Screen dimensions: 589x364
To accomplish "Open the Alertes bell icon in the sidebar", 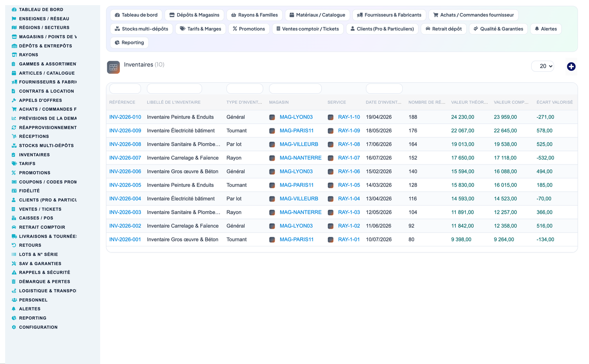I will [14, 309].
